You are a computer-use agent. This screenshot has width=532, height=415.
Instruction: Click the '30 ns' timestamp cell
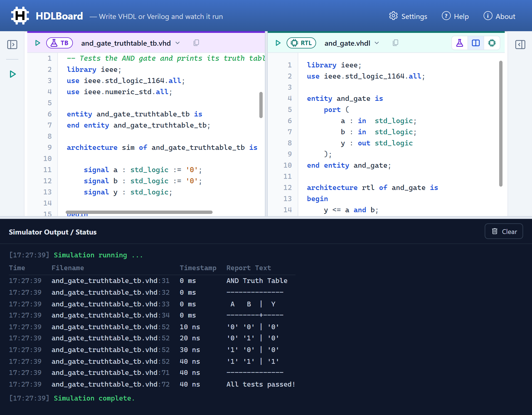[x=190, y=350]
